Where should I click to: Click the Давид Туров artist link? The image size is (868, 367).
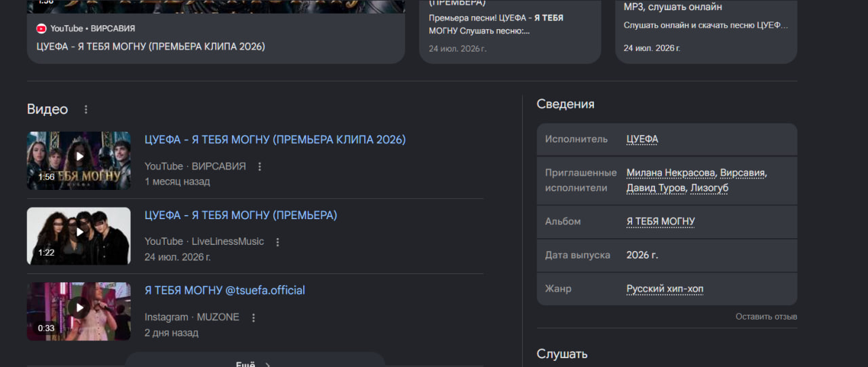(656, 188)
